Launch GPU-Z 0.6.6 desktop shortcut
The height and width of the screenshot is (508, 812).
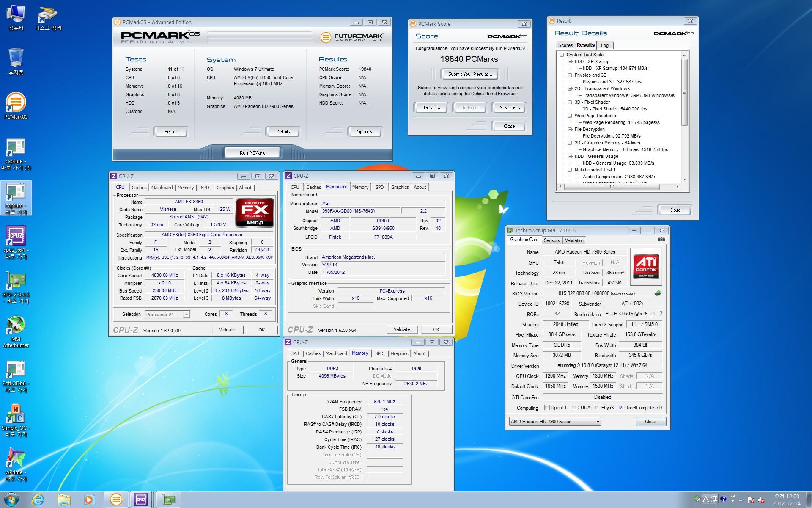(x=16, y=287)
